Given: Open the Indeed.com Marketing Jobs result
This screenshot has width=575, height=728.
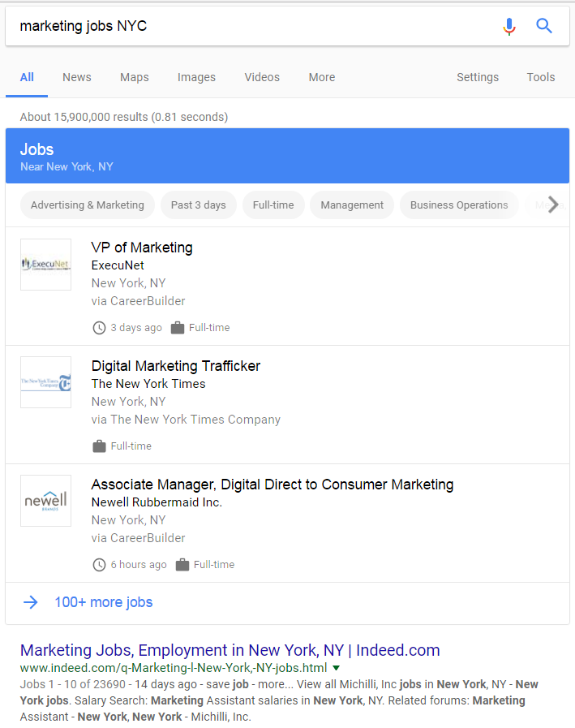Looking at the screenshot, I should [230, 649].
